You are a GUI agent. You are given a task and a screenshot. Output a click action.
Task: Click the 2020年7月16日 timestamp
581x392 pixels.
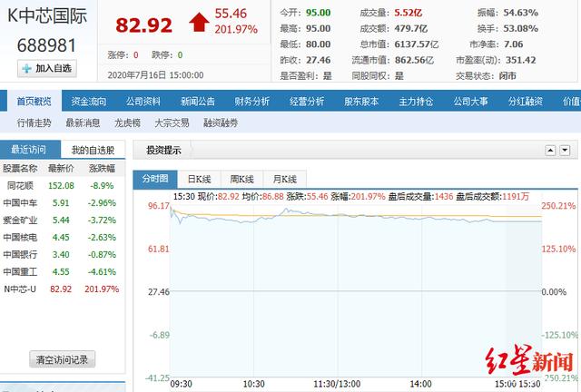[x=155, y=75]
